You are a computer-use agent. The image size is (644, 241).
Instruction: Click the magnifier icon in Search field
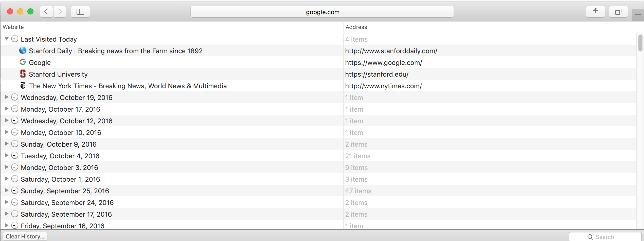[x=590, y=237]
